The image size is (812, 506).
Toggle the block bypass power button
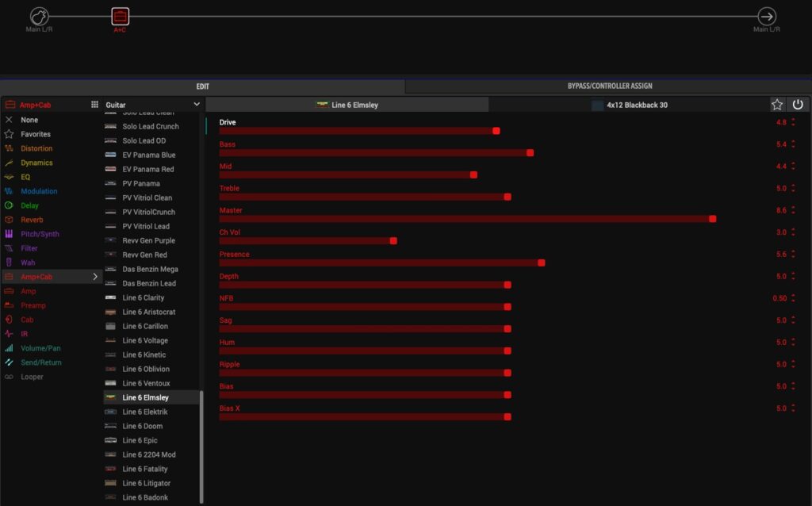[x=798, y=105]
